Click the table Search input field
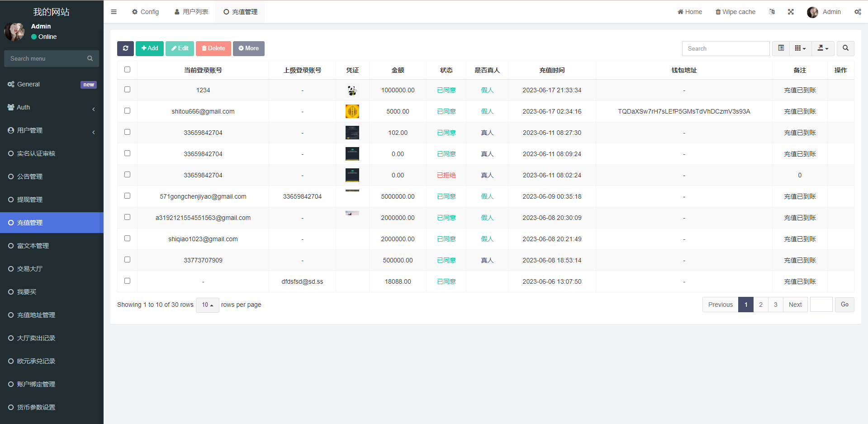 [x=725, y=48]
